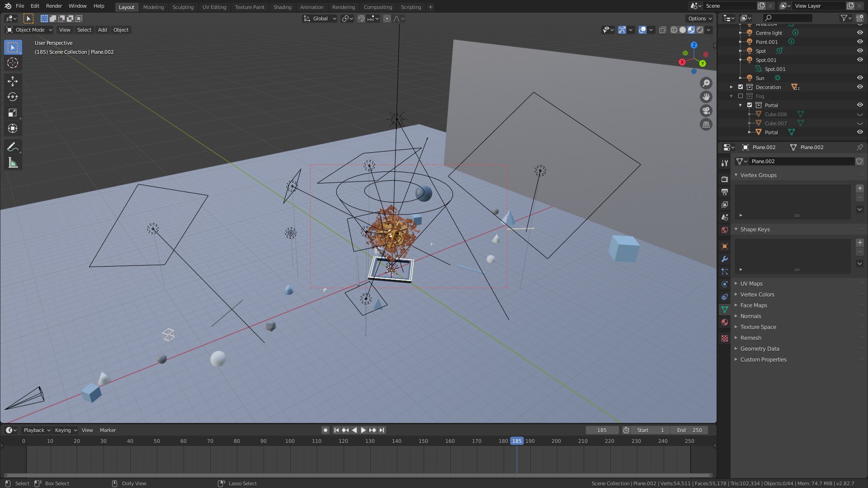Viewport: 868px width, 488px height.
Task: Click Play animation button
Action: click(x=363, y=430)
